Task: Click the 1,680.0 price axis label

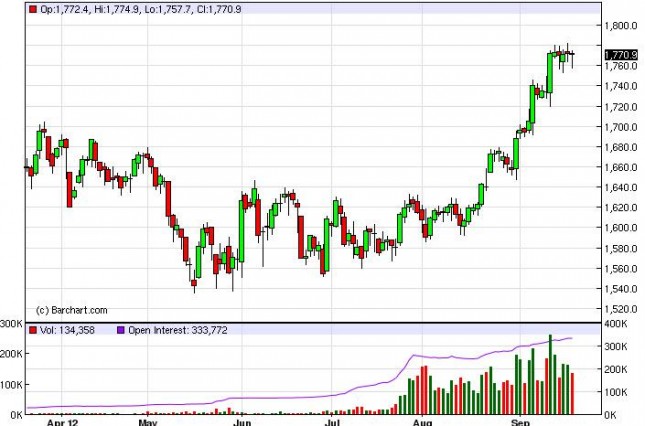Action: 621,147
